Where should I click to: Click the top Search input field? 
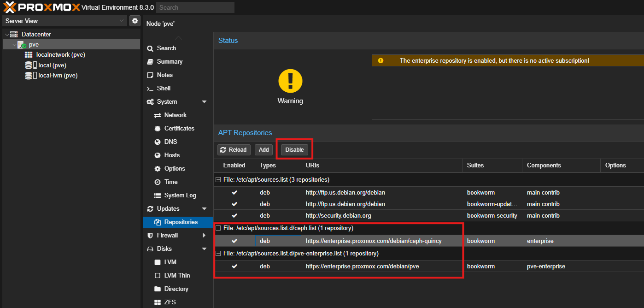point(195,7)
